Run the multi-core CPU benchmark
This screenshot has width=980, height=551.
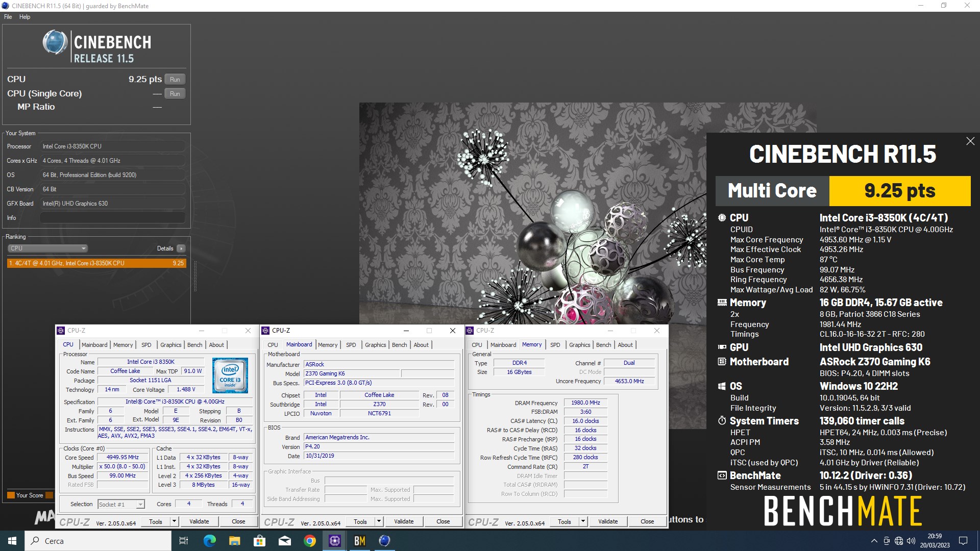[175, 80]
